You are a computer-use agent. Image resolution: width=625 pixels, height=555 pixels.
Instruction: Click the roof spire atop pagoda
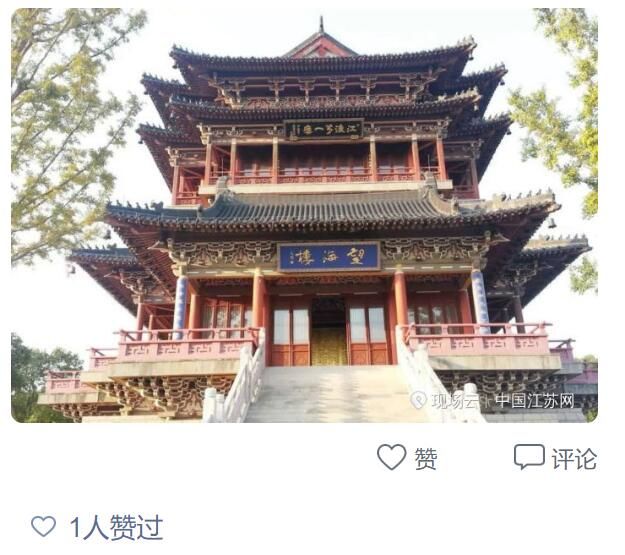click(x=321, y=25)
